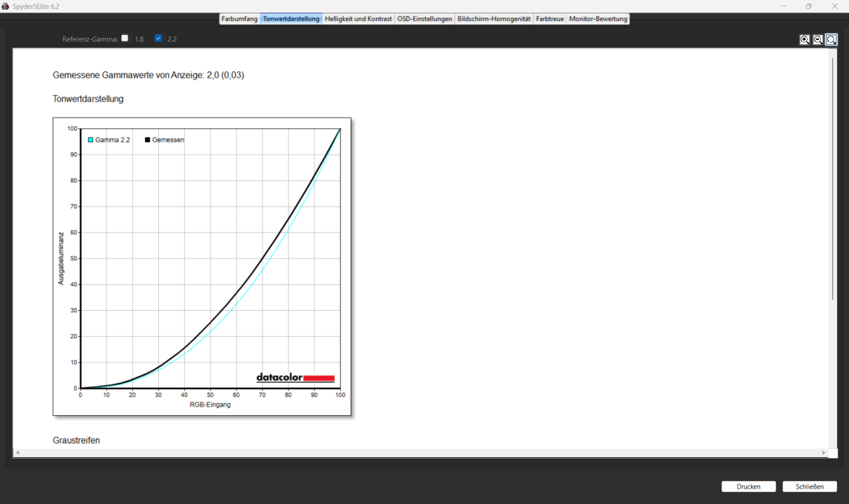Uncheck the 2.2 reference gamma checkbox

tap(158, 38)
